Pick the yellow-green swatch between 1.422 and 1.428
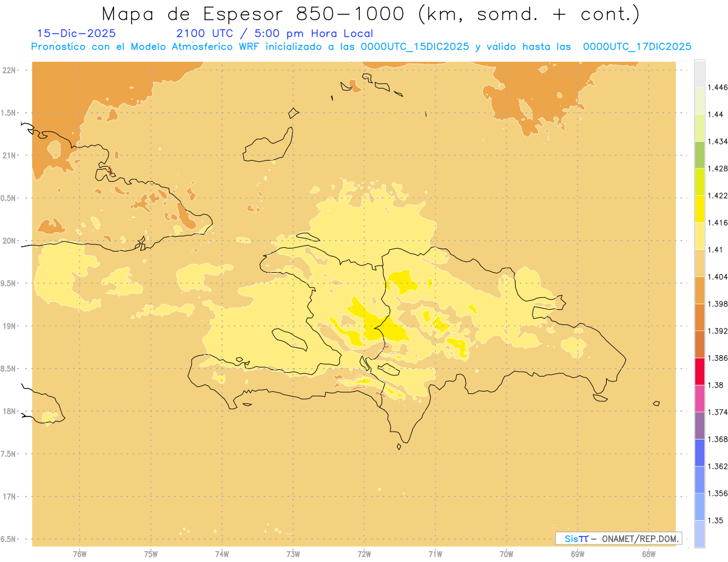Screen dimensions: 728x562 click(x=699, y=182)
